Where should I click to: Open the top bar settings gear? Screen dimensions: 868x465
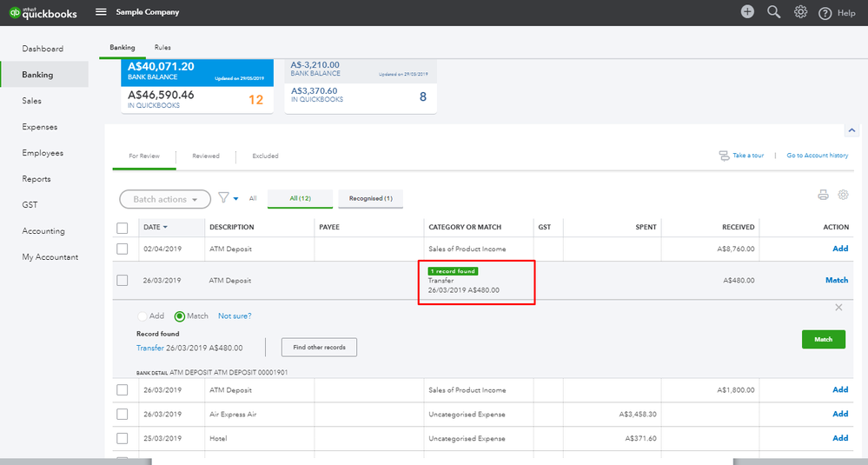(800, 12)
